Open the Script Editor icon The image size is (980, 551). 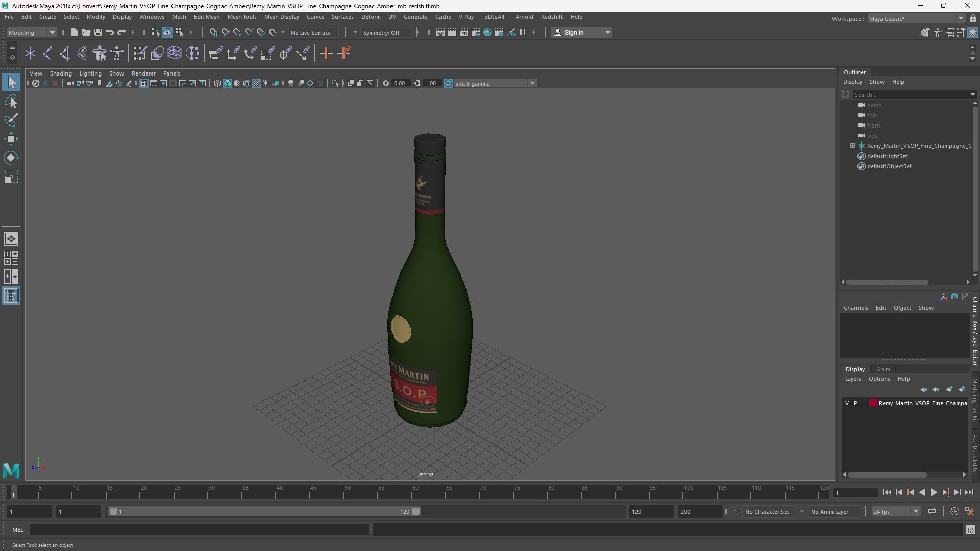click(970, 530)
